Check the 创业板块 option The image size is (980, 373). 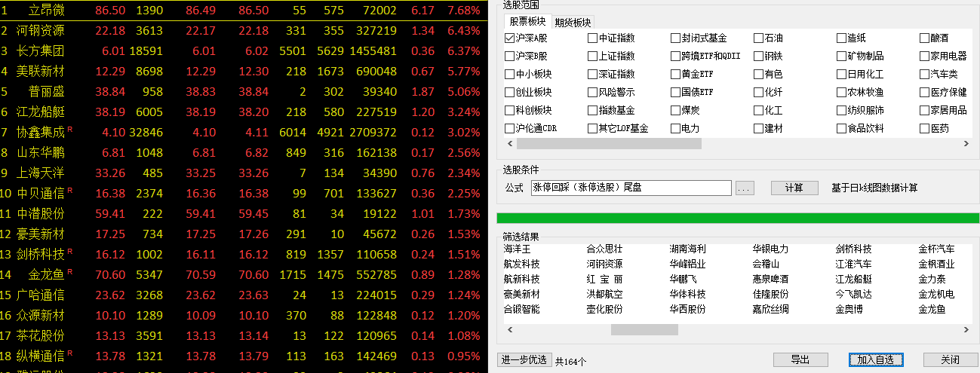coord(510,92)
